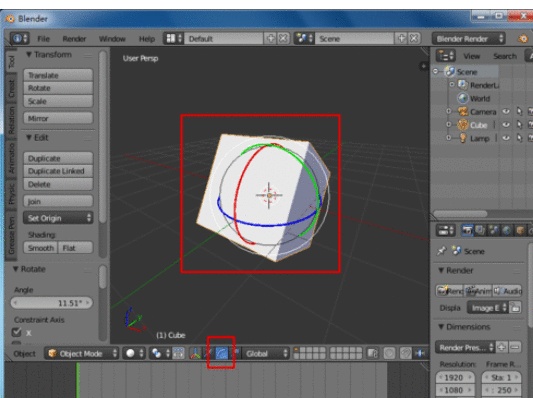
Task: Open the outliner View menu
Action: coord(472,56)
